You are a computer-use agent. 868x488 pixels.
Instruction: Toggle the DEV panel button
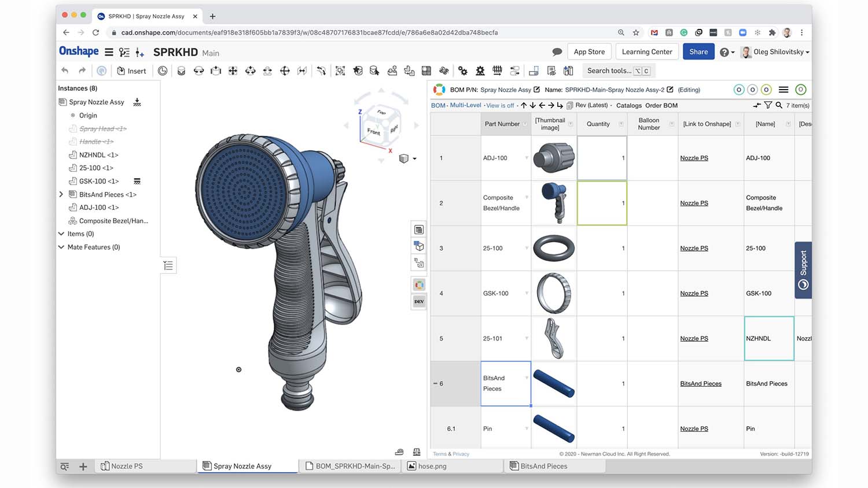(x=419, y=302)
